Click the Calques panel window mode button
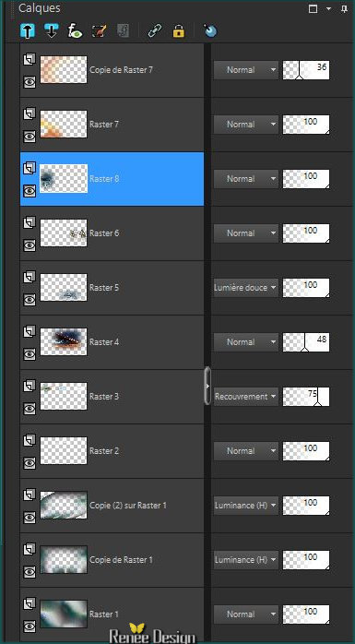 (314, 8)
